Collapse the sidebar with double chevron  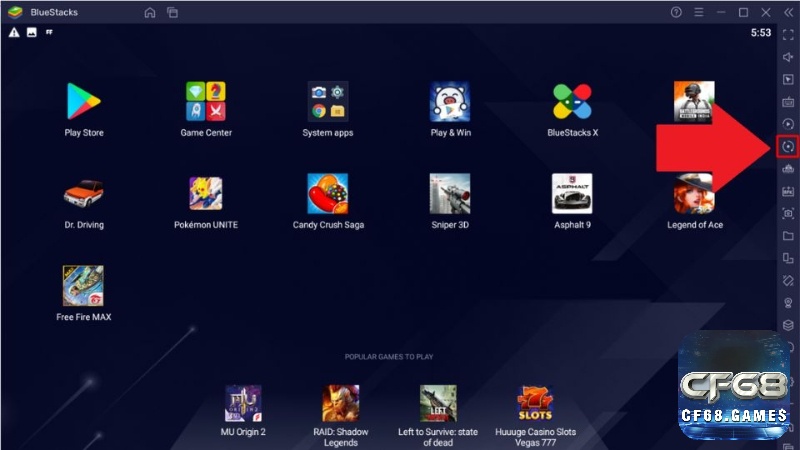tap(788, 12)
